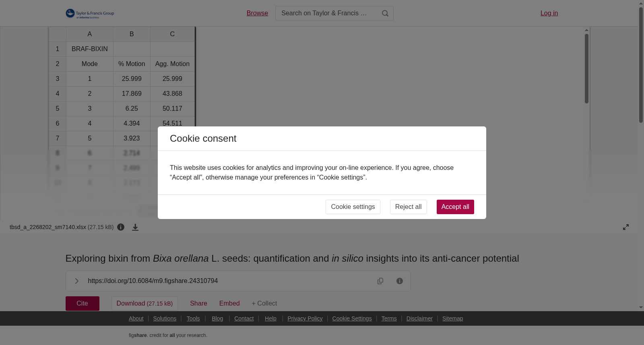Viewport: 644px width, 345px height.
Task: Open Help footer link
Action: pyautogui.click(x=270, y=318)
